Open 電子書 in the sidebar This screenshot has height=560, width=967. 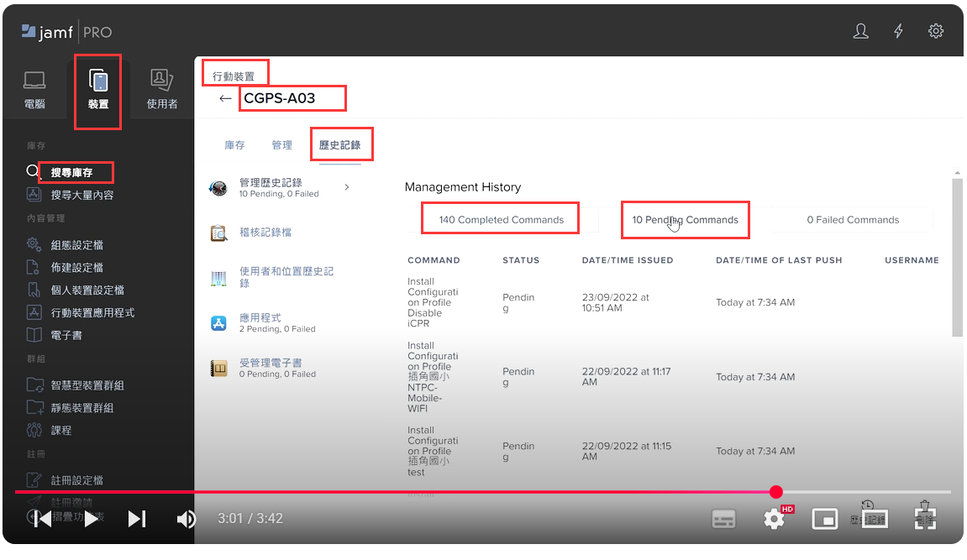click(x=66, y=336)
